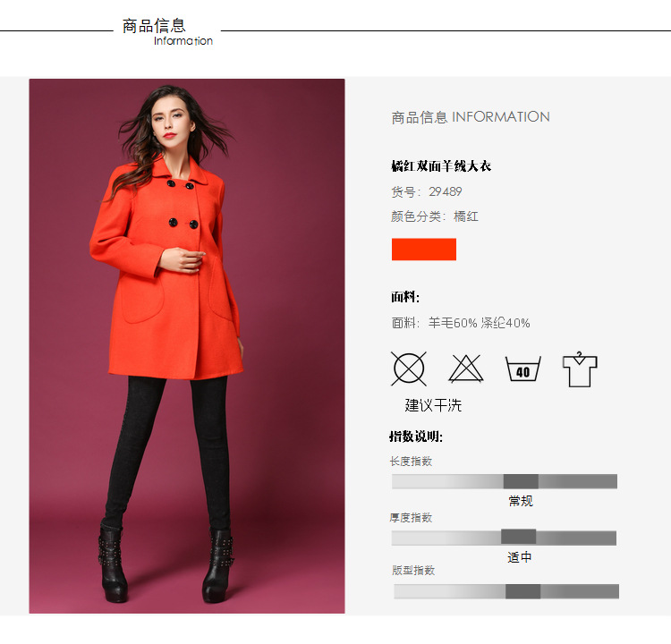Click the 指数说明 heading
Screen dimensions: 671x644
tap(415, 436)
